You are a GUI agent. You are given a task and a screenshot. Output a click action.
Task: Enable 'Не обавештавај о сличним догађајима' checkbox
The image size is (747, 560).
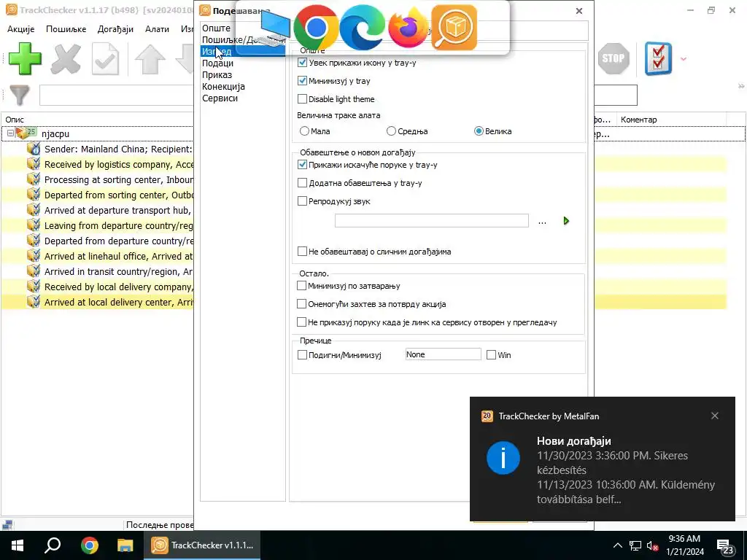302,251
